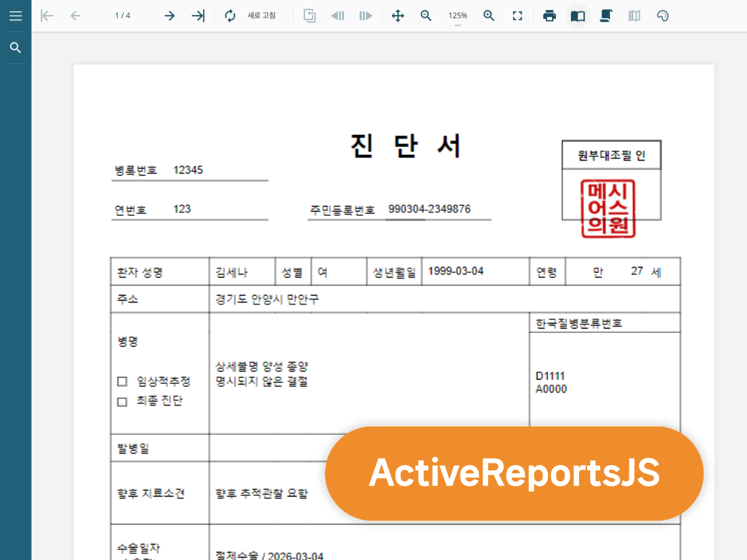Check the 임상적추정 checkbox

coord(122,381)
